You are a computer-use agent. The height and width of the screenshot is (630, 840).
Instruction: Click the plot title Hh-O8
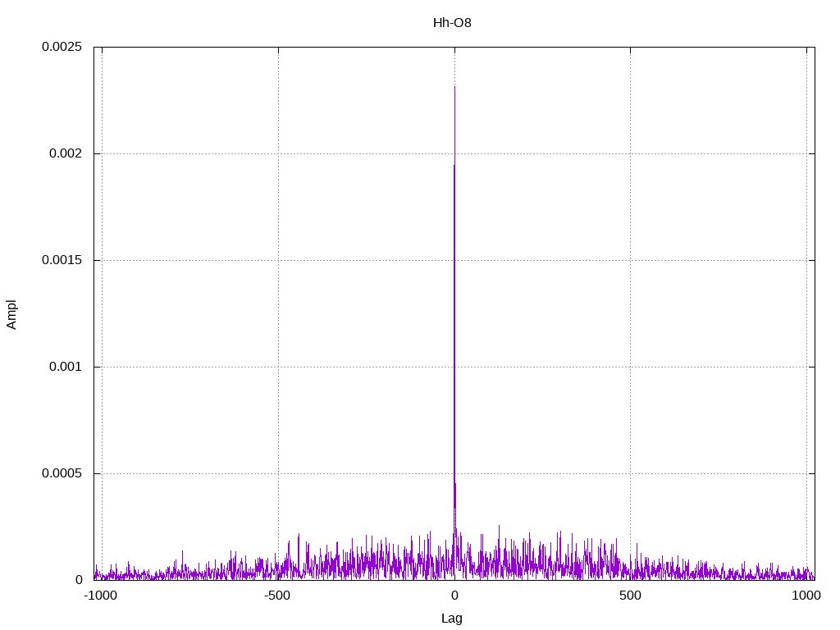tap(452, 23)
